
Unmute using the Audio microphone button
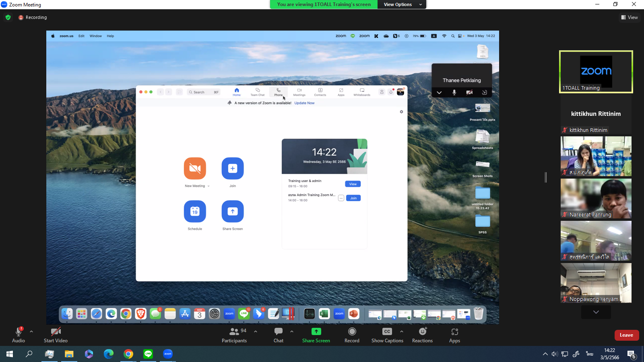[19, 335]
